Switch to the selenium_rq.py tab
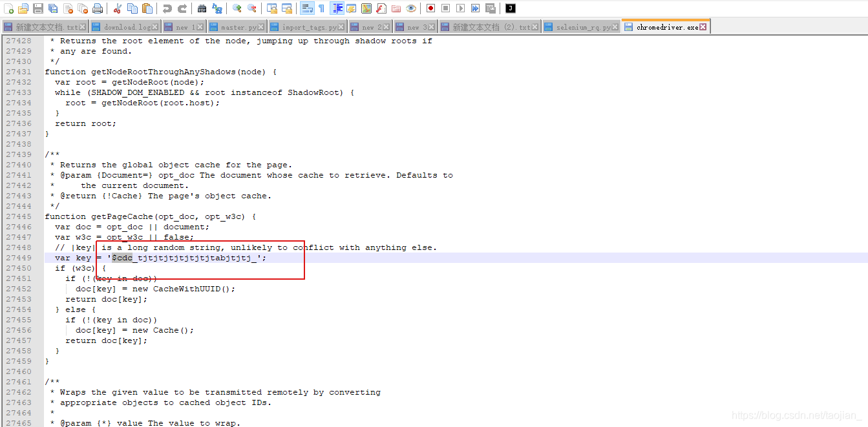Screen dimensions: 868x427 click(581, 27)
